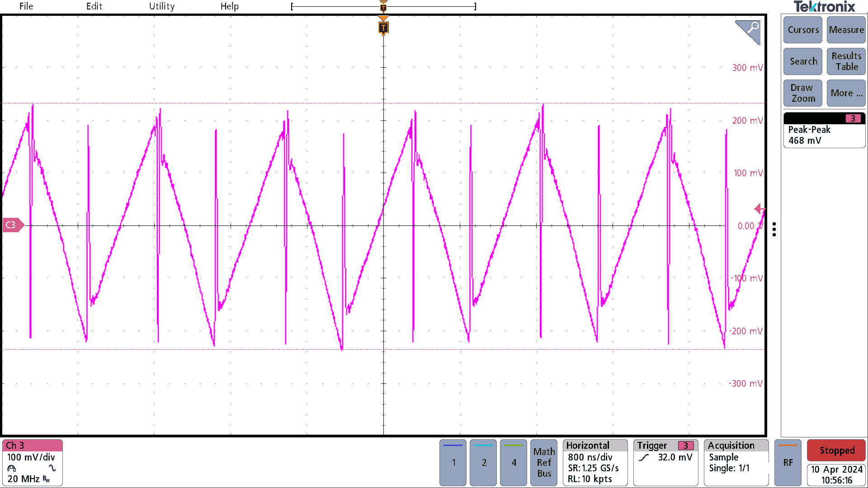Viewport: 868px width, 488px height.
Task: Open the File menu
Action: click(x=26, y=7)
